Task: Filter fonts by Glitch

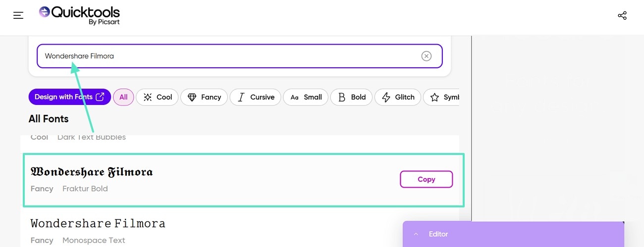Action: [398, 97]
